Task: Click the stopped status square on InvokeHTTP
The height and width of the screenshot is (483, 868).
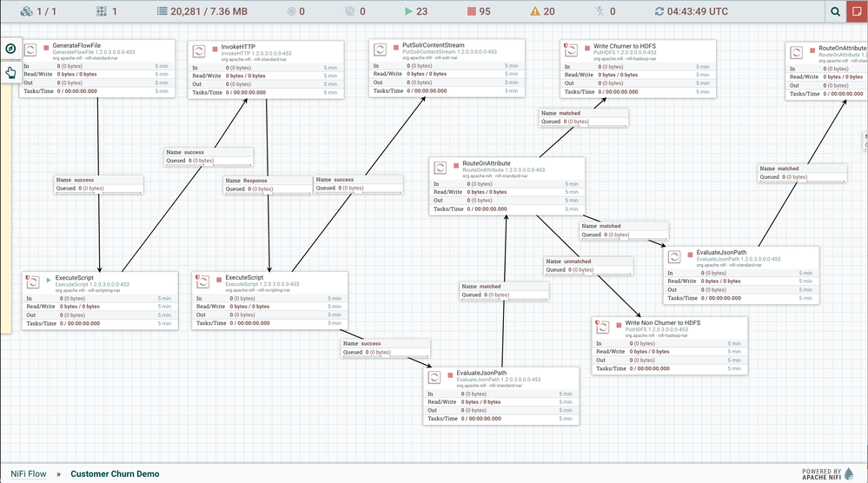Action: (x=215, y=50)
